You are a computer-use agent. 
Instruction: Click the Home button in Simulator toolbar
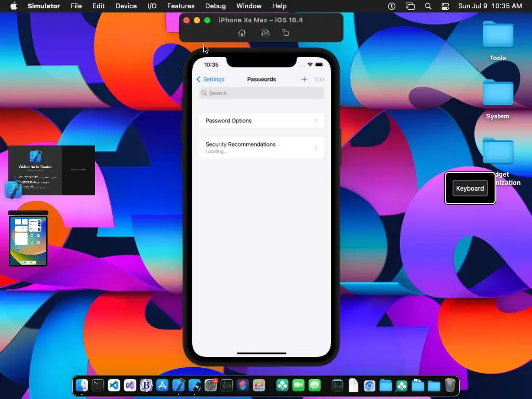[x=242, y=33]
